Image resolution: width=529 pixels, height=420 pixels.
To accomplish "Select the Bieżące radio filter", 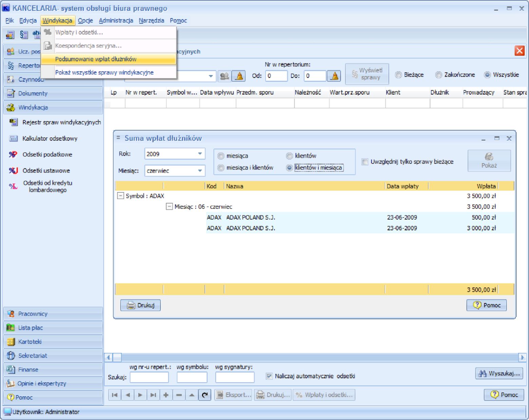I will click(398, 75).
